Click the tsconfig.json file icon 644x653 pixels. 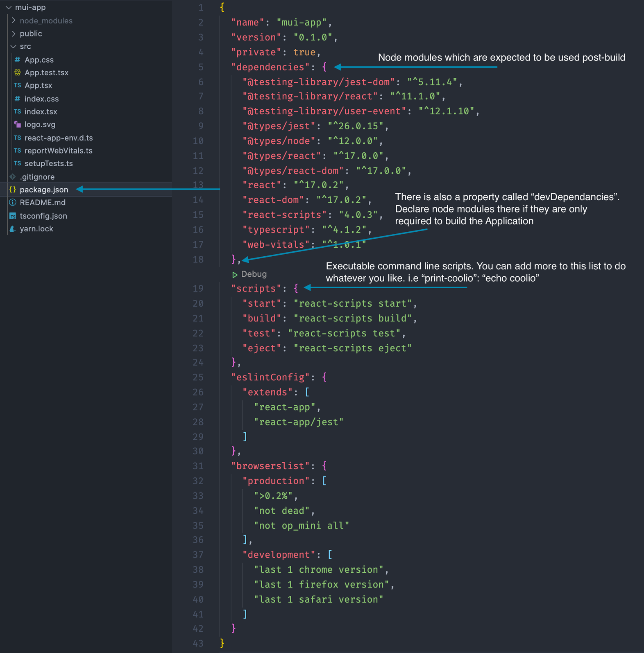tap(13, 216)
